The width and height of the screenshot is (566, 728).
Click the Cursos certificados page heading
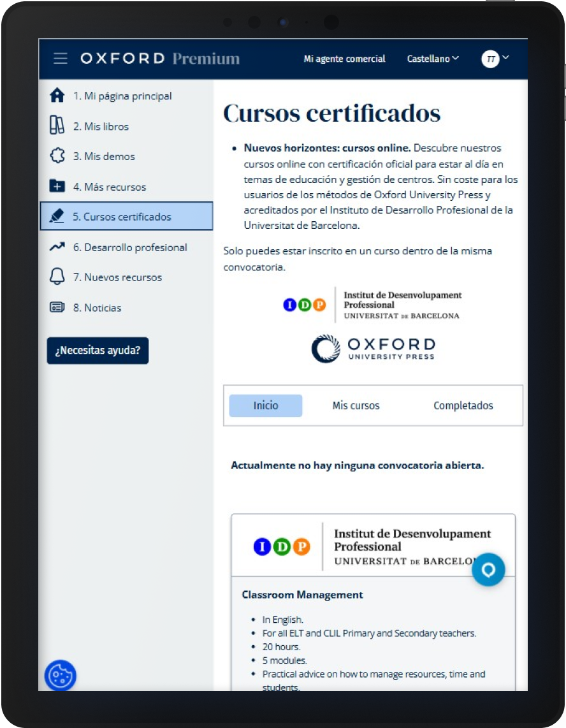pyautogui.click(x=331, y=113)
